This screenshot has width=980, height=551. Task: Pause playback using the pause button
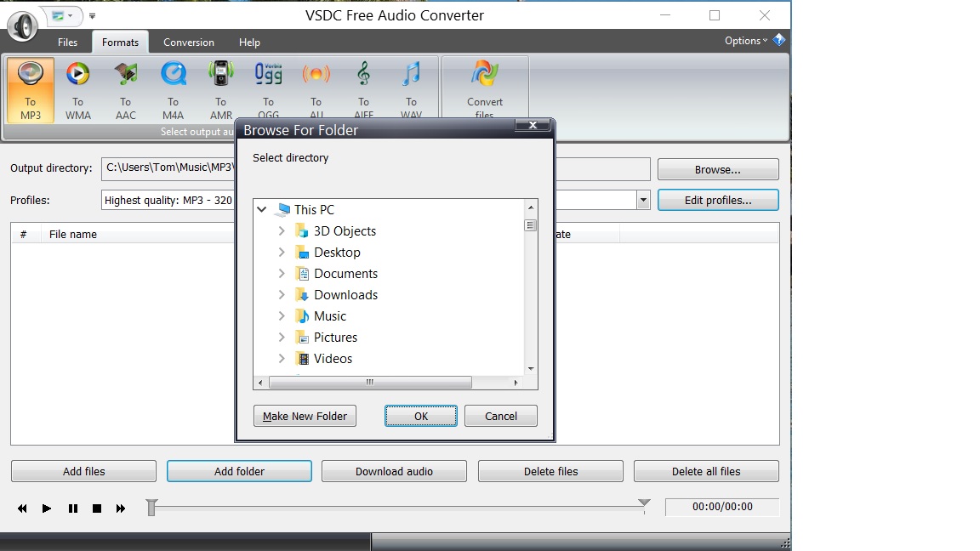coord(73,508)
